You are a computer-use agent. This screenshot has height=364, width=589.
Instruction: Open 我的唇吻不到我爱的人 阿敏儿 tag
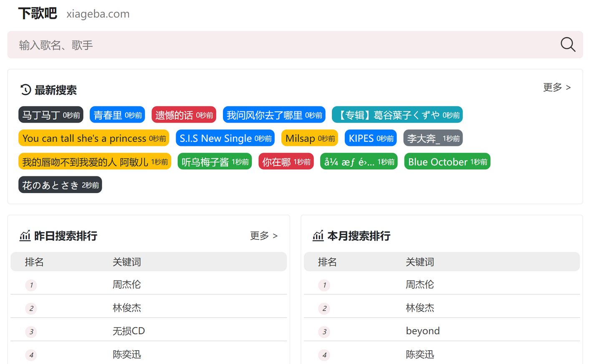pyautogui.click(x=95, y=161)
